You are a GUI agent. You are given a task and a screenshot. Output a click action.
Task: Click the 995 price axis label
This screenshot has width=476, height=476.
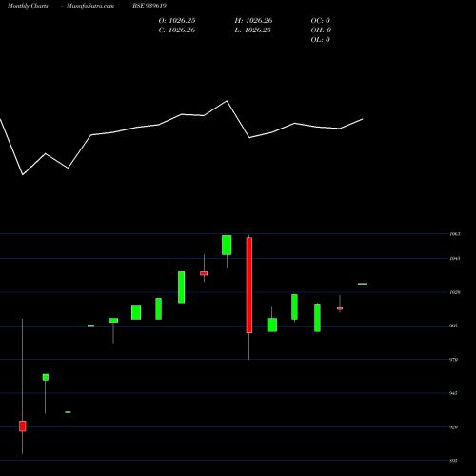pos(454,326)
